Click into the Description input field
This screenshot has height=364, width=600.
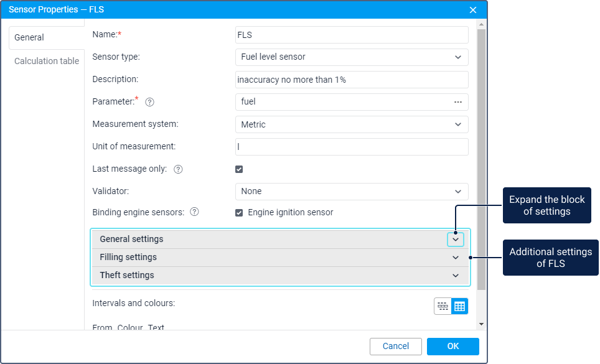352,80
